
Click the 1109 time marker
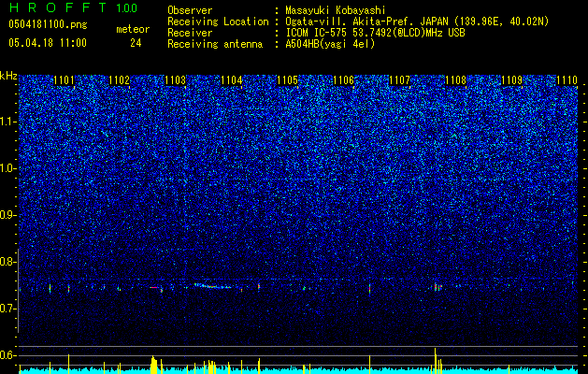coord(512,80)
